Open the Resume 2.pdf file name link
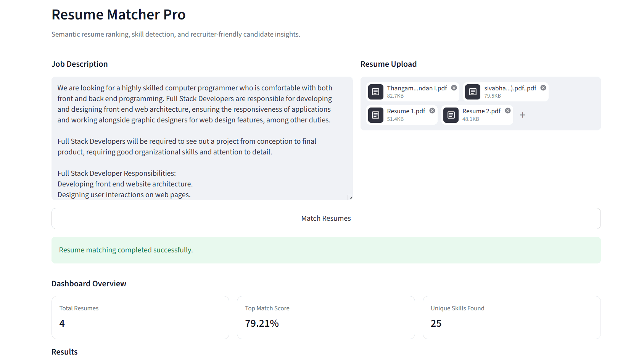The image size is (644, 358). click(x=481, y=111)
